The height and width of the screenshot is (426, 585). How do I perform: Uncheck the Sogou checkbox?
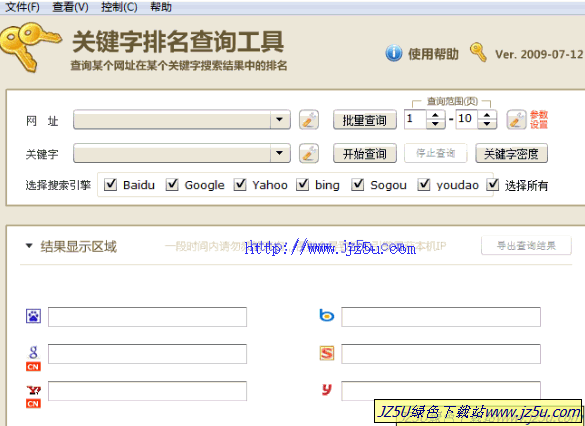[358, 184]
